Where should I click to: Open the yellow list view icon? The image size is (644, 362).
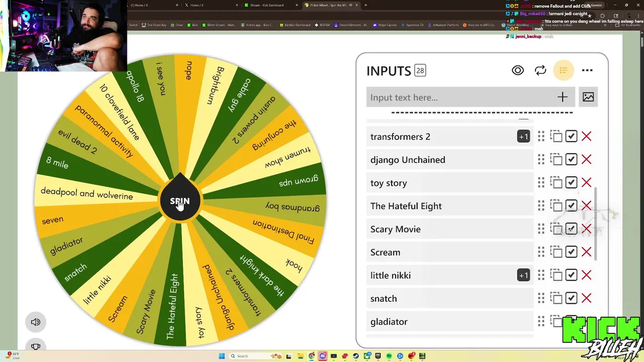coord(563,70)
